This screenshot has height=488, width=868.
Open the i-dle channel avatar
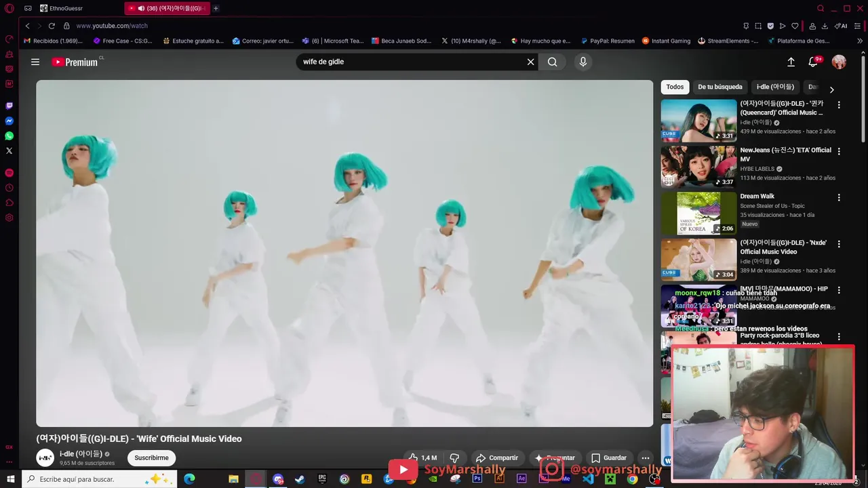[45, 457]
